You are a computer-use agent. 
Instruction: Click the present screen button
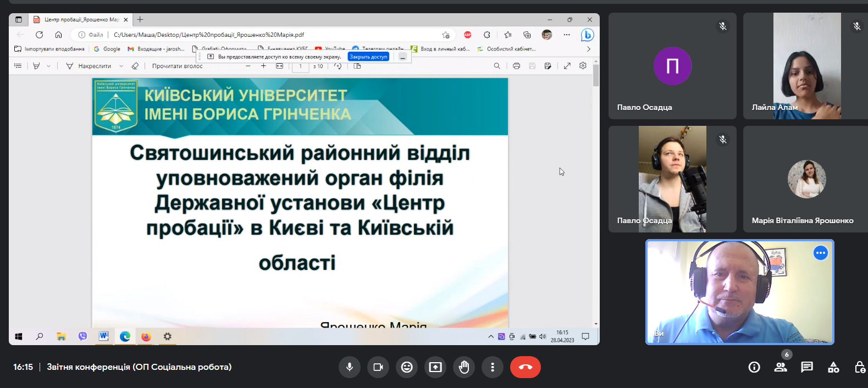coord(435,367)
